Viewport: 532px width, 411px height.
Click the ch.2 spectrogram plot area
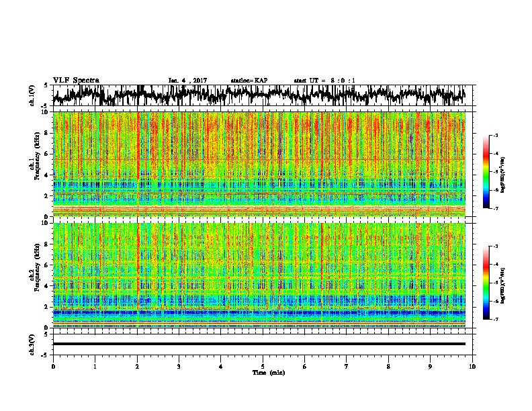[259, 275]
